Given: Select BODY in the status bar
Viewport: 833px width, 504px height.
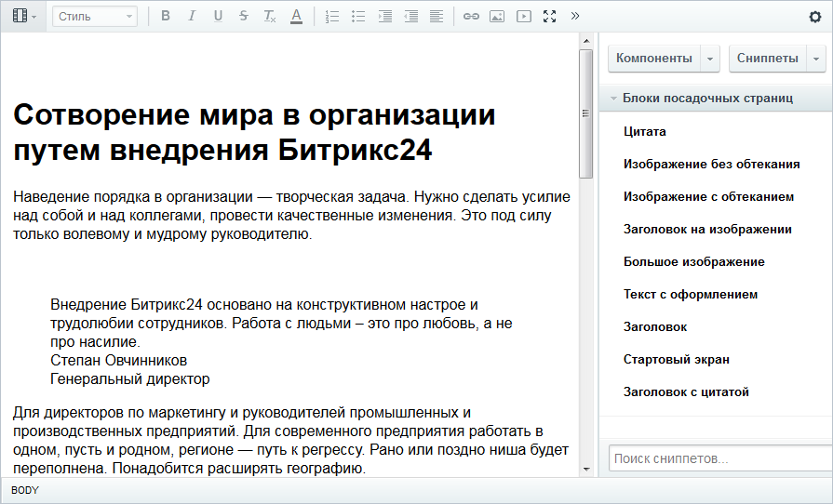Looking at the screenshot, I should pos(25,490).
